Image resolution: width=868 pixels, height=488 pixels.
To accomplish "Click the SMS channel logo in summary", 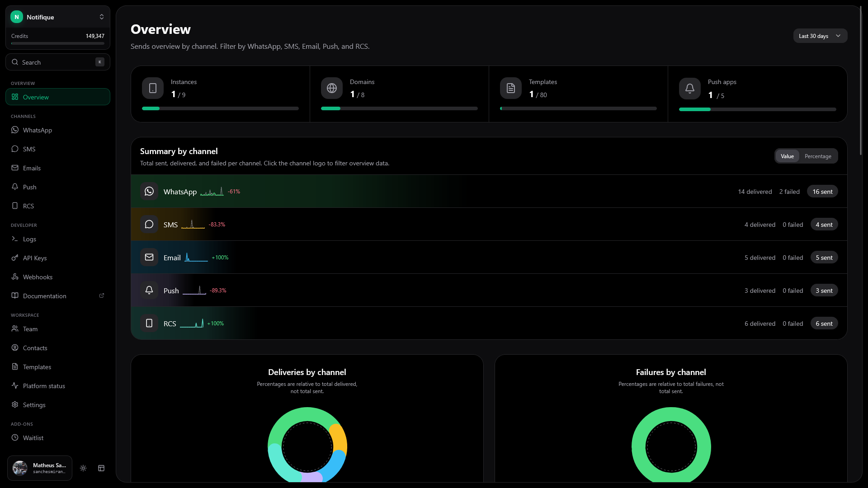I will (149, 225).
